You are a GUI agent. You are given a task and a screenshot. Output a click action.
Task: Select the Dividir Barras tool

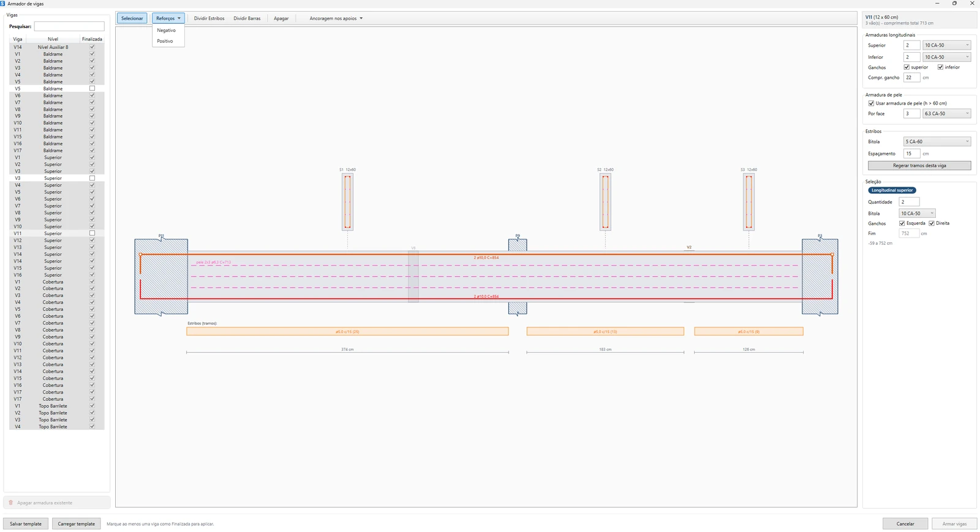(247, 18)
